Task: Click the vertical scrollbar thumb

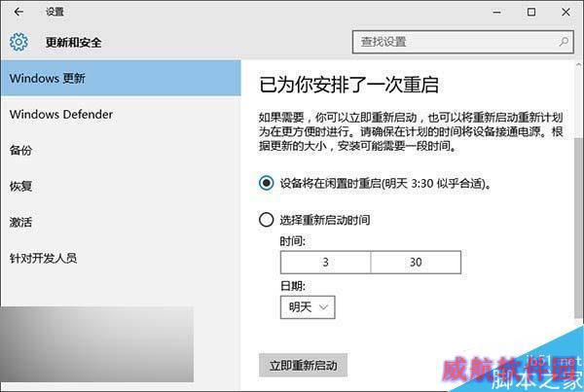Action: point(579,228)
